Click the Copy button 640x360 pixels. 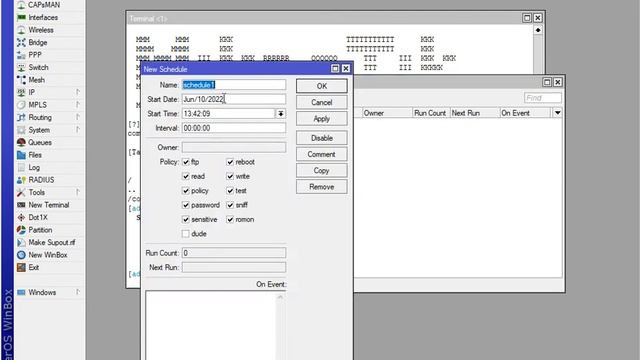tap(322, 171)
